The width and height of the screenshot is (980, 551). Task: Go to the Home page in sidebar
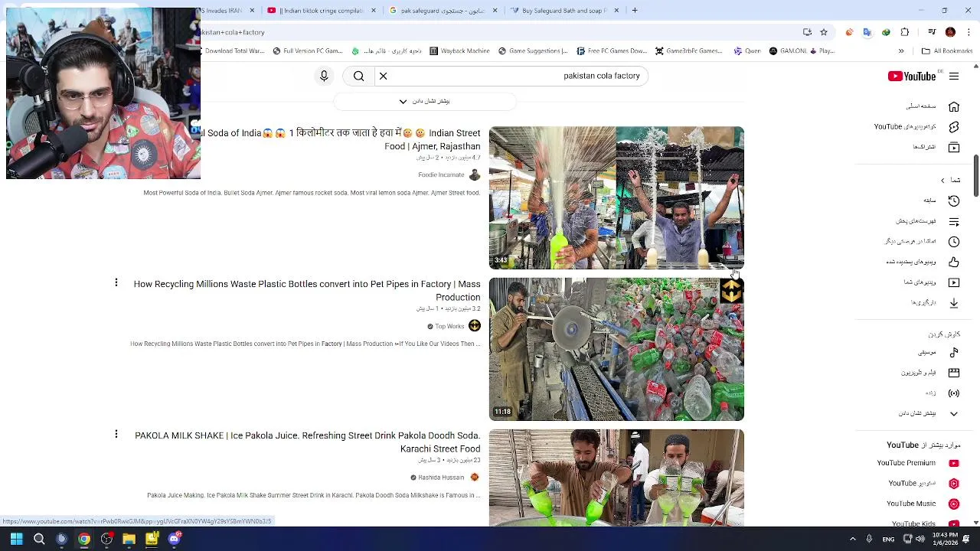[933, 106]
